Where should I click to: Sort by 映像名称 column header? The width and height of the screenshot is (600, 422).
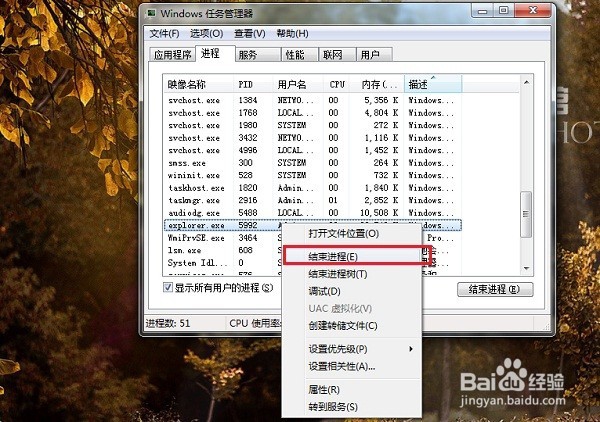click(x=199, y=84)
